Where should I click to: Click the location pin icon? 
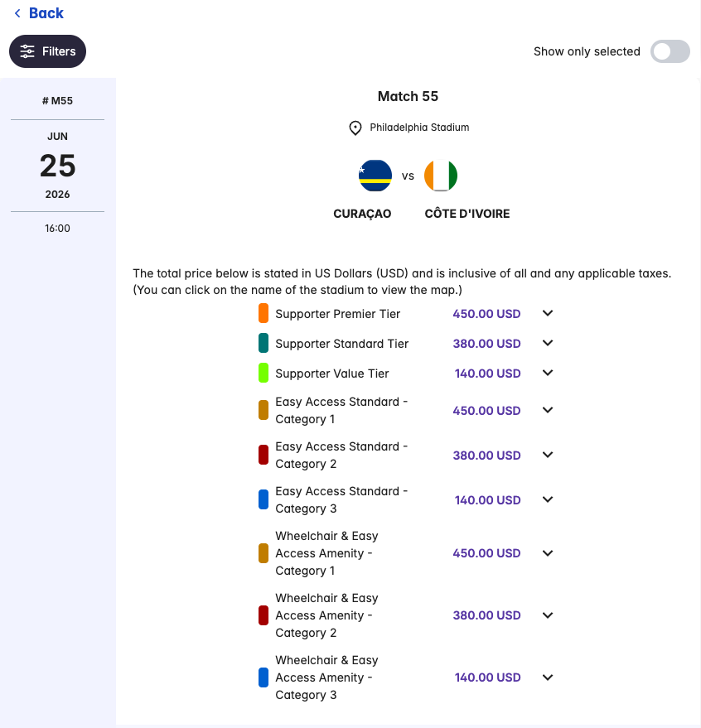355,128
